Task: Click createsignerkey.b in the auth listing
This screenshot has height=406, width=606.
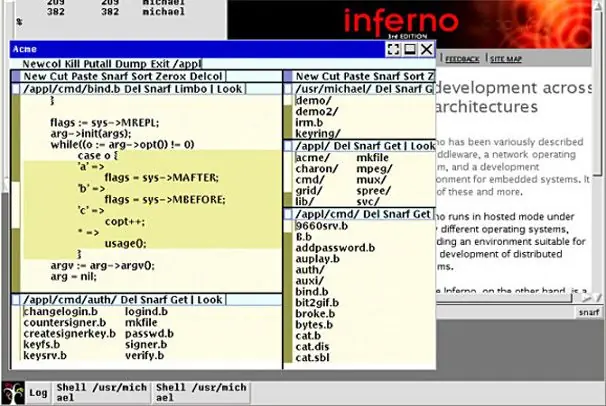Action: (70, 333)
